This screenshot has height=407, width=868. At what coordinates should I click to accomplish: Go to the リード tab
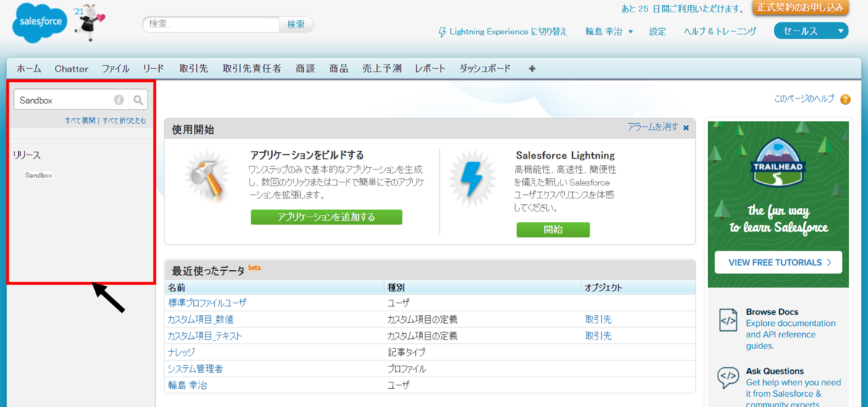153,69
